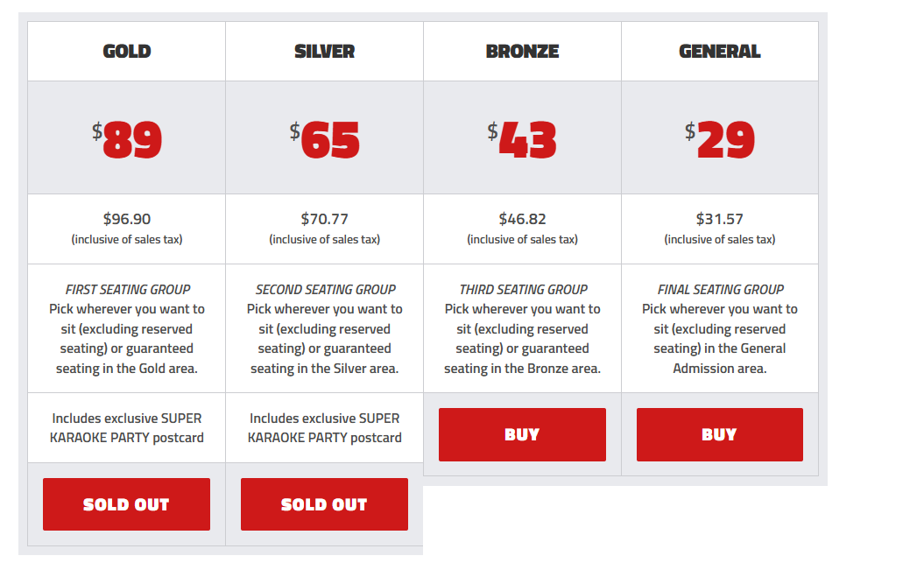Click the $31.57 tax-inclusive price

coord(720,219)
